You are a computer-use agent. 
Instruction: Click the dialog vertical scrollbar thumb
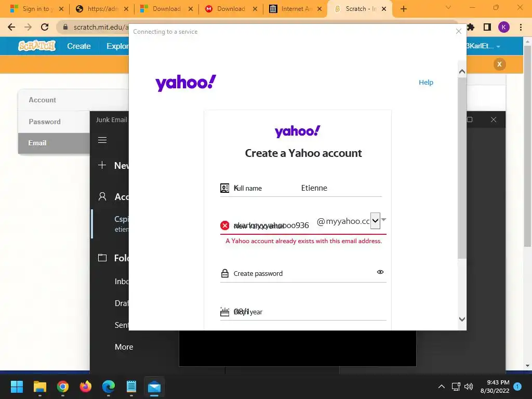pos(462,168)
